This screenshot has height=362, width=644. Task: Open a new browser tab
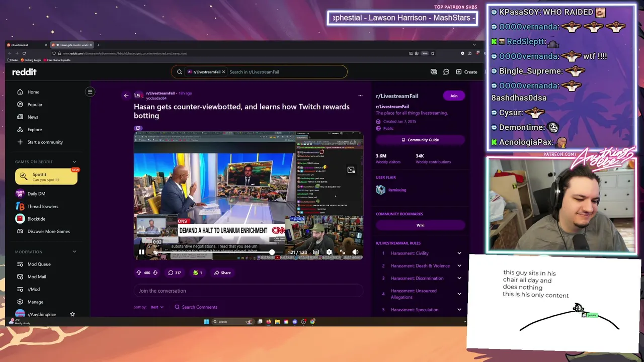pyautogui.click(x=98, y=45)
